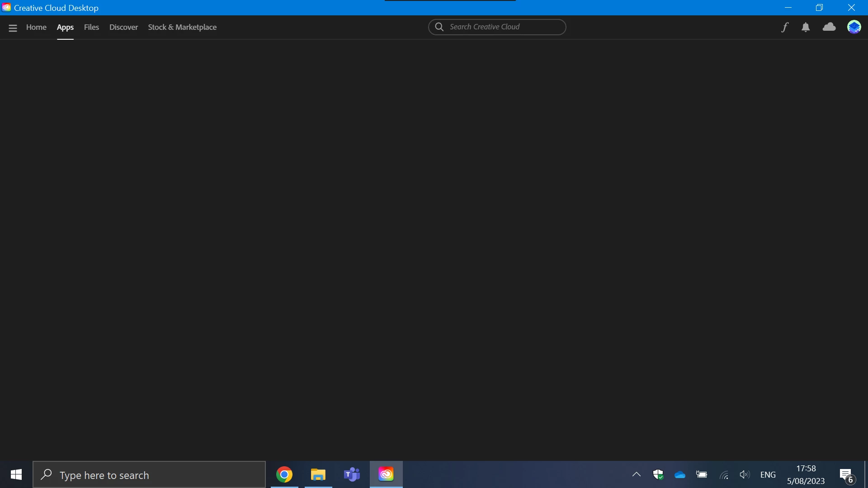Screen dimensions: 868x488
Task: Open the notifications bell
Action: click(x=806, y=28)
